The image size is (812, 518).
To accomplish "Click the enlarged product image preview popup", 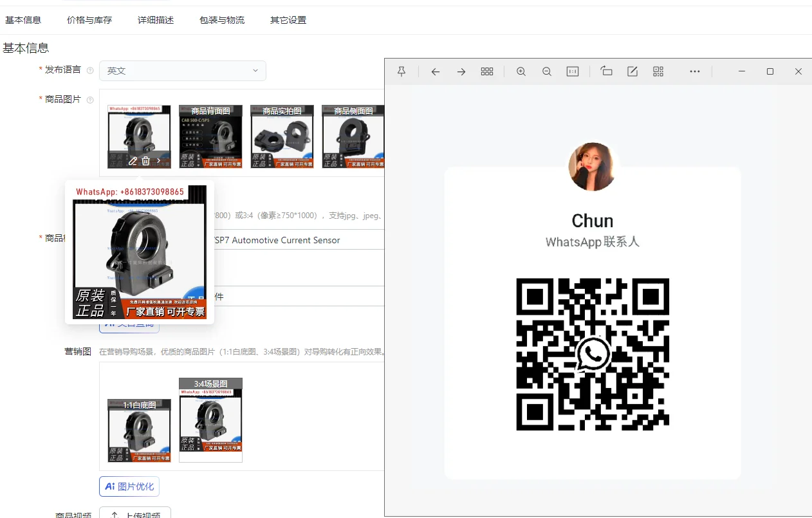I will [140, 252].
